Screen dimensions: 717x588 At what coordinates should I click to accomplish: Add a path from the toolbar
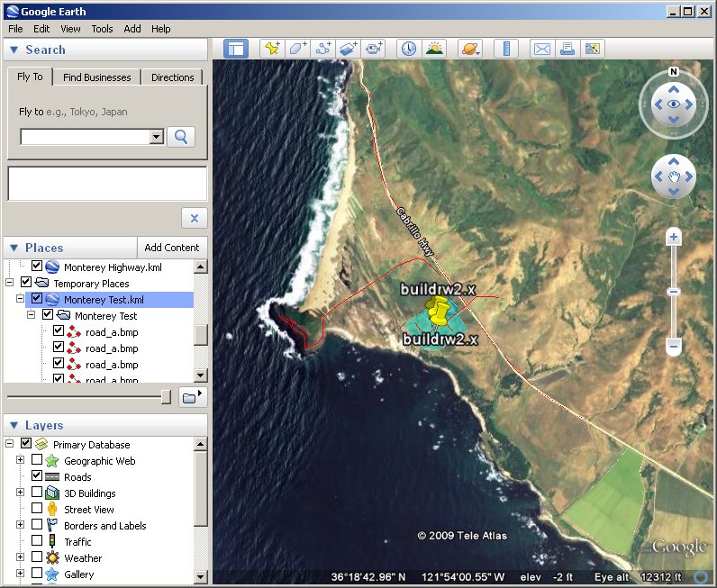click(323, 49)
